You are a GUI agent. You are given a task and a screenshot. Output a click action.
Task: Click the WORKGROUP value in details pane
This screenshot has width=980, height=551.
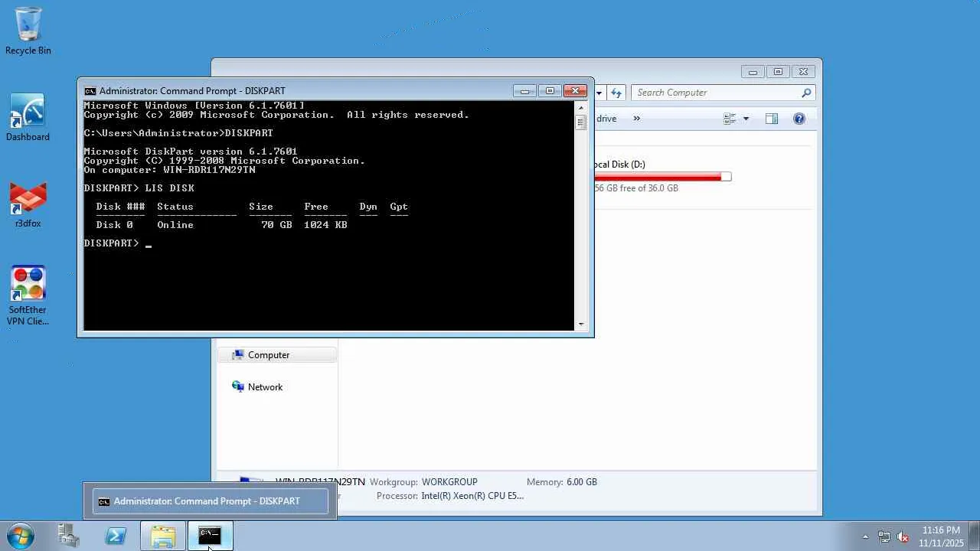tap(449, 482)
